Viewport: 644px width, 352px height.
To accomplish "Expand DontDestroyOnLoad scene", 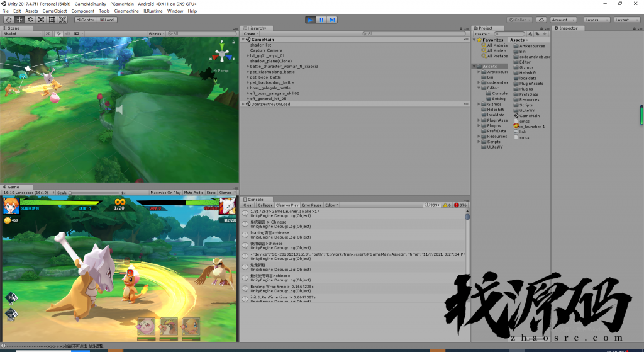I will (243, 104).
